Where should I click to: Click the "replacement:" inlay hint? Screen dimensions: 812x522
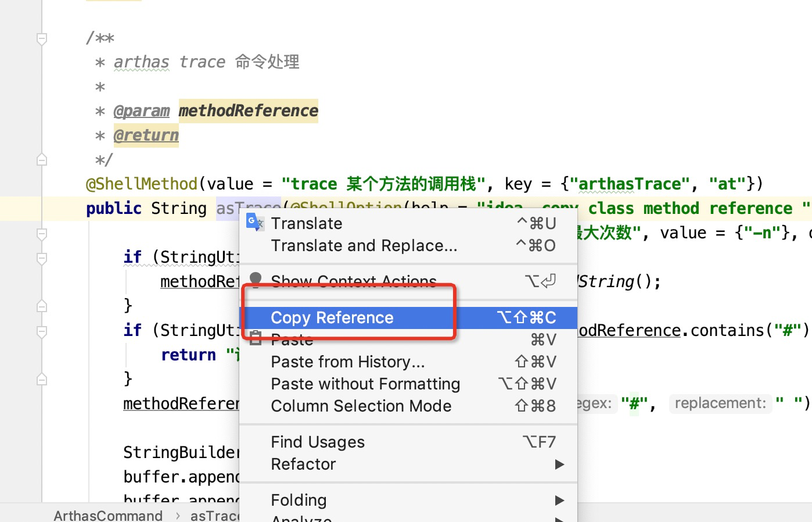[720, 403]
